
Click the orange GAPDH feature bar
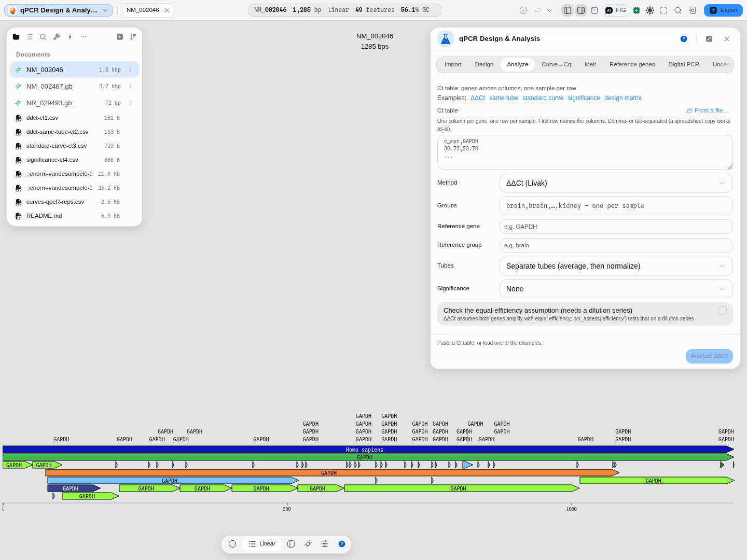[332, 473]
